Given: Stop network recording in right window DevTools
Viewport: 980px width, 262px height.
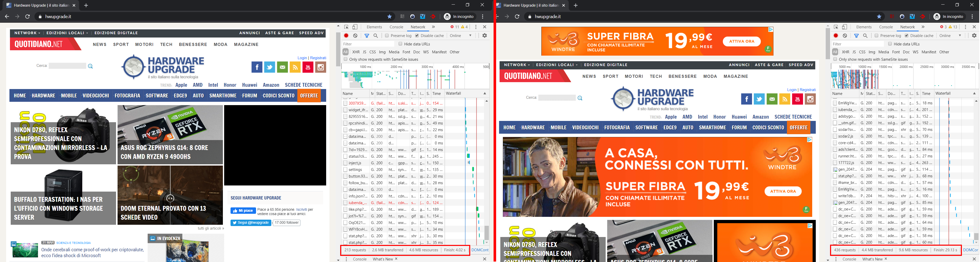Looking at the screenshot, I should tap(836, 35).
